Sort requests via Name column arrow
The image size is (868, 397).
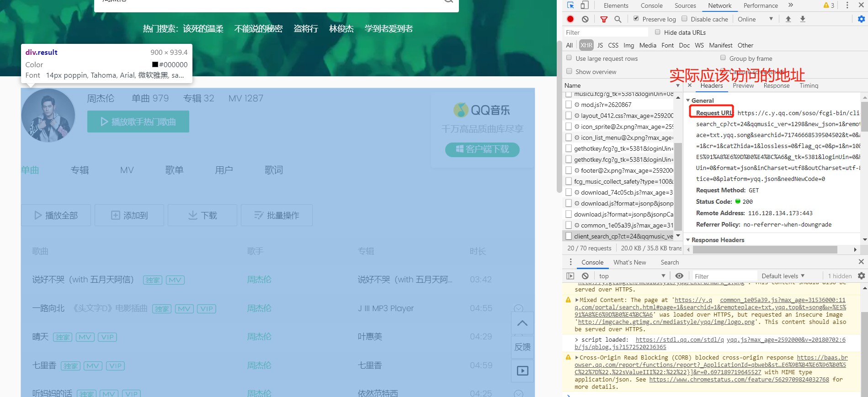(x=678, y=85)
